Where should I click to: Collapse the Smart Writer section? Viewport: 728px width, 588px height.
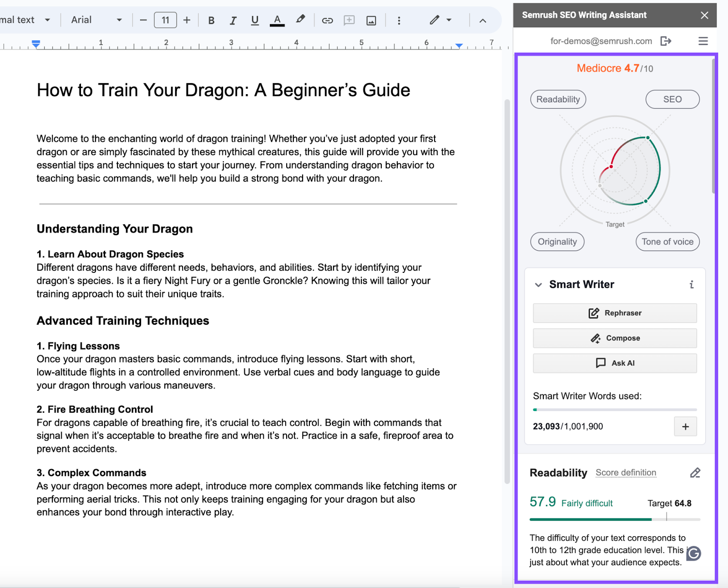pyautogui.click(x=538, y=285)
